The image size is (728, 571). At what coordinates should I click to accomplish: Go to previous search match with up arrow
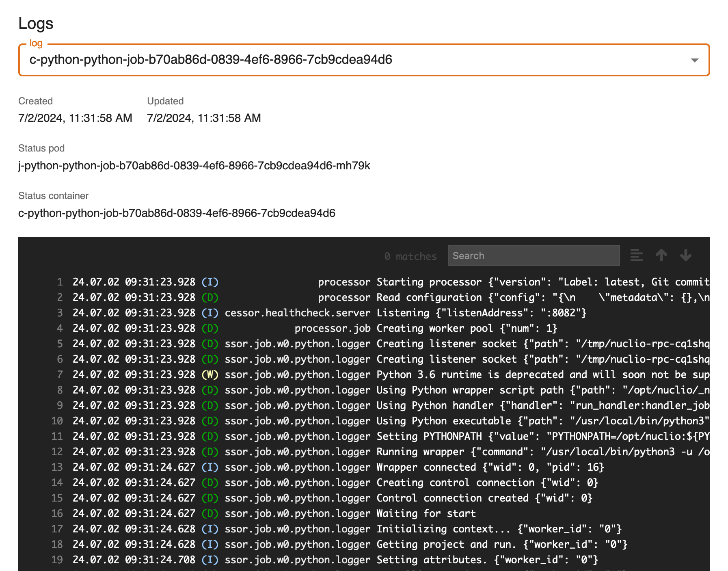click(661, 255)
